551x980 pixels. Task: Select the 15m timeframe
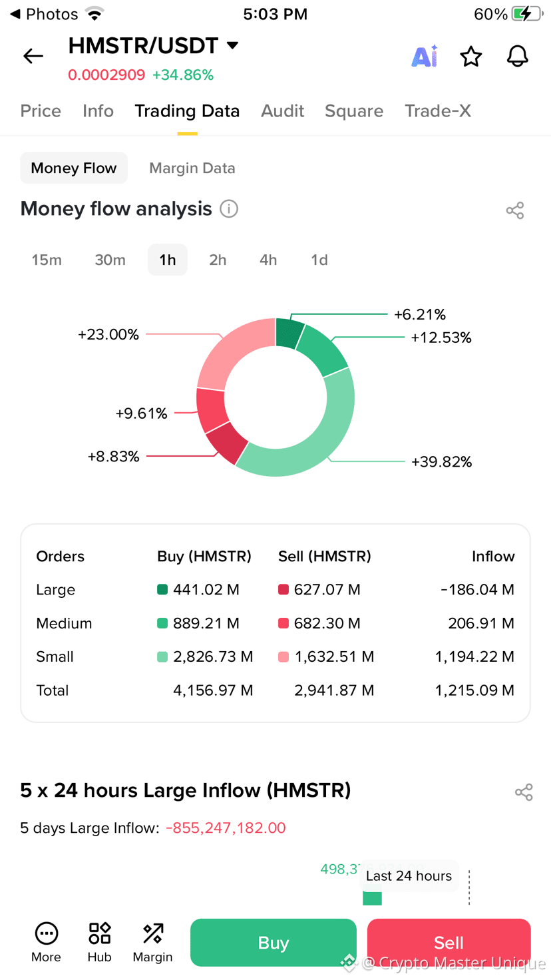point(47,260)
